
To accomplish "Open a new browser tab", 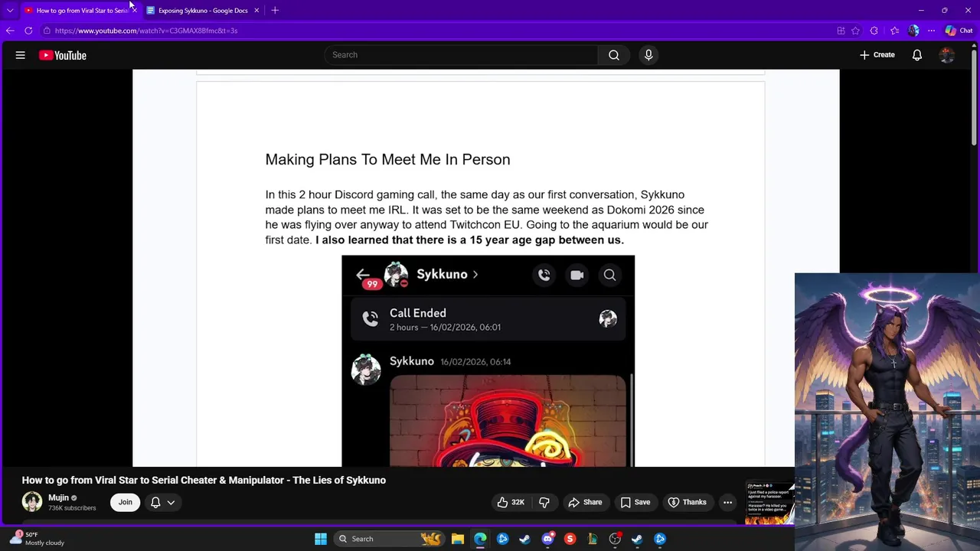I will [275, 11].
